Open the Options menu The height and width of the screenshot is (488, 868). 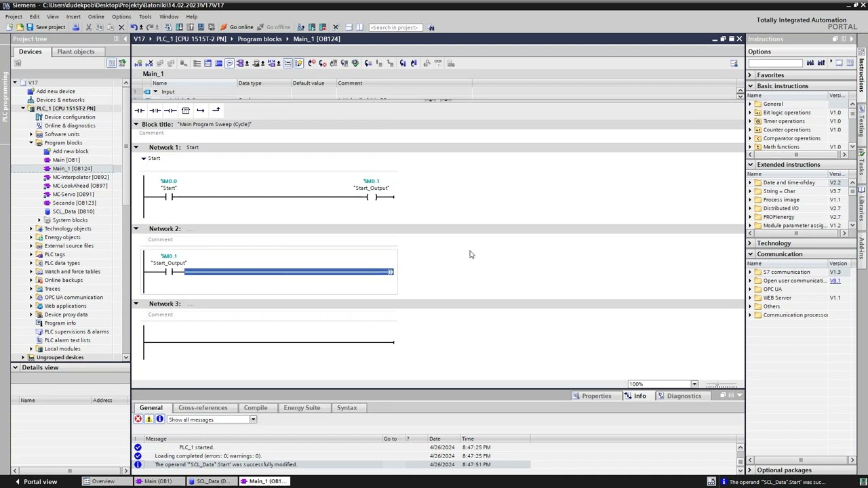[121, 16]
